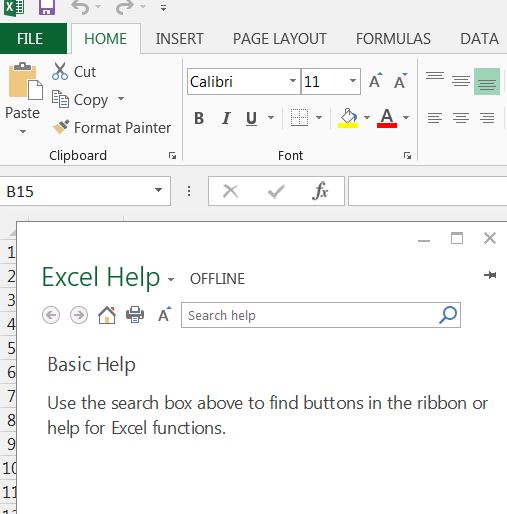Image resolution: width=507 pixels, height=514 pixels.
Task: Click the Copy button
Action: [x=80, y=100]
